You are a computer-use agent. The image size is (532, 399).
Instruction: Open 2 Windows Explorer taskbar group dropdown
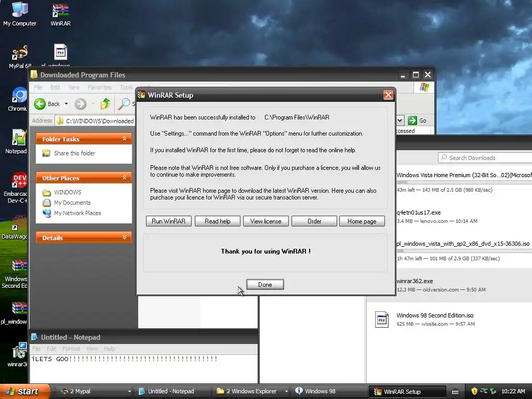pos(286,392)
